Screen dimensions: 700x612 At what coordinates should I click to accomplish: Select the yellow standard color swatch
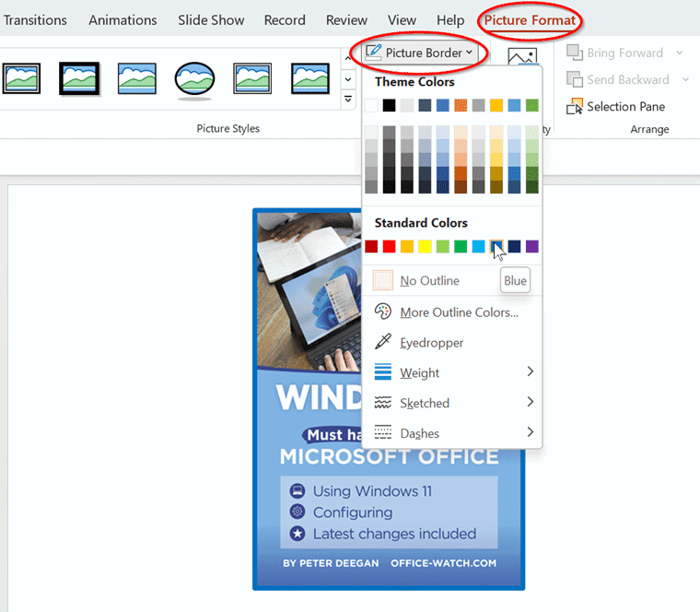point(425,246)
